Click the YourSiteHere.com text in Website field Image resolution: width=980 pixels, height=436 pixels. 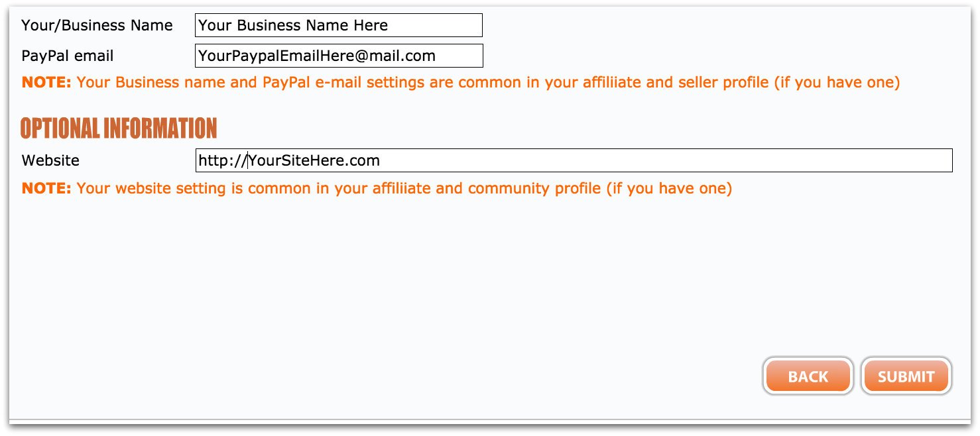click(314, 160)
